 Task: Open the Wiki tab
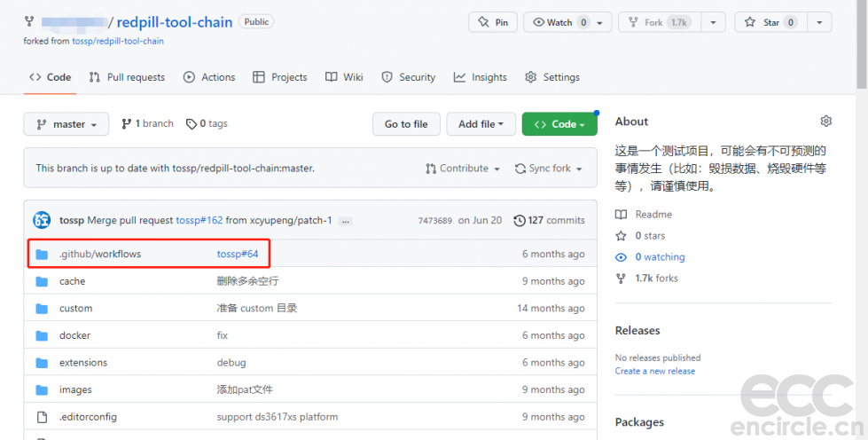(x=344, y=77)
